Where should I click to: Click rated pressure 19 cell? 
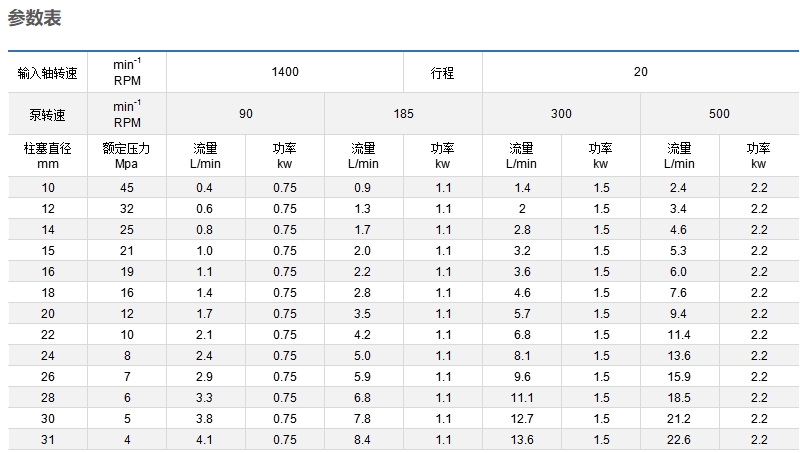127,272
